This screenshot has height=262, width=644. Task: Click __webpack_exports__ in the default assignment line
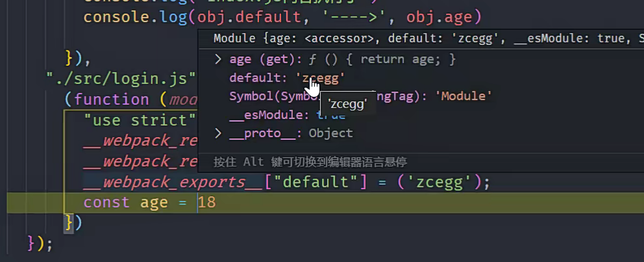click(173, 181)
